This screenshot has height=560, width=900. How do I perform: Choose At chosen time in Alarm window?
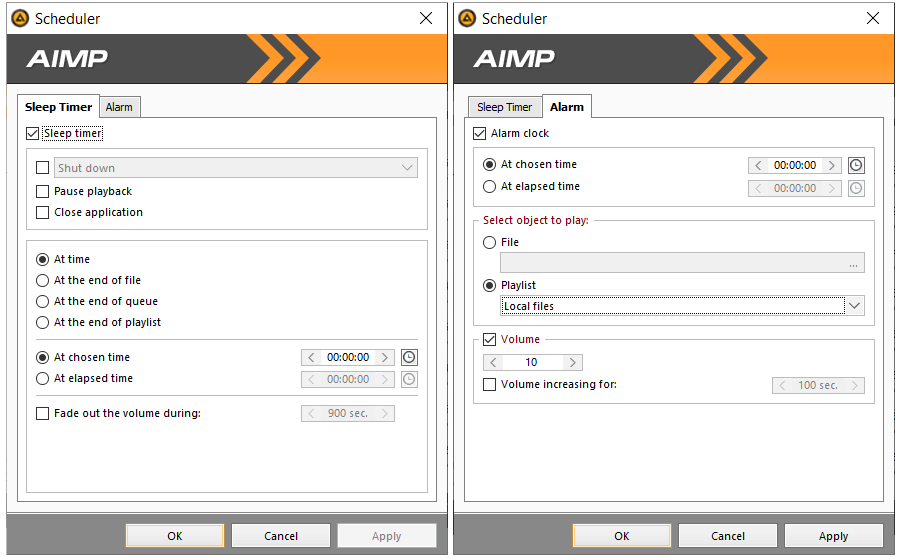pos(490,165)
